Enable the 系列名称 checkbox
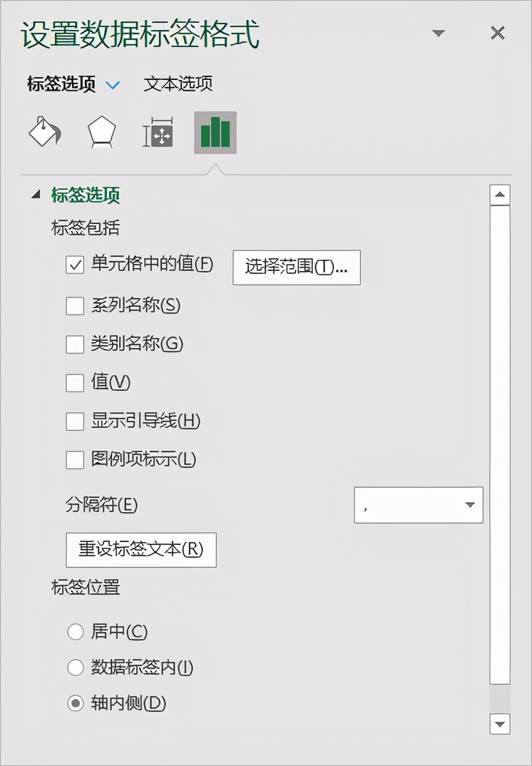Image resolution: width=532 pixels, height=766 pixels. pyautogui.click(x=75, y=306)
